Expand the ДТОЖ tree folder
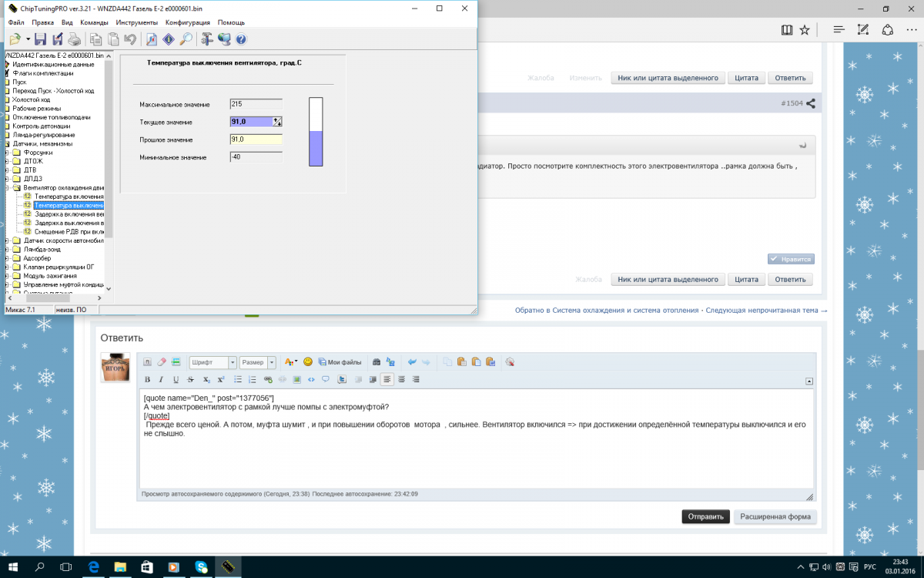This screenshot has height=578, width=924. click(x=7, y=161)
